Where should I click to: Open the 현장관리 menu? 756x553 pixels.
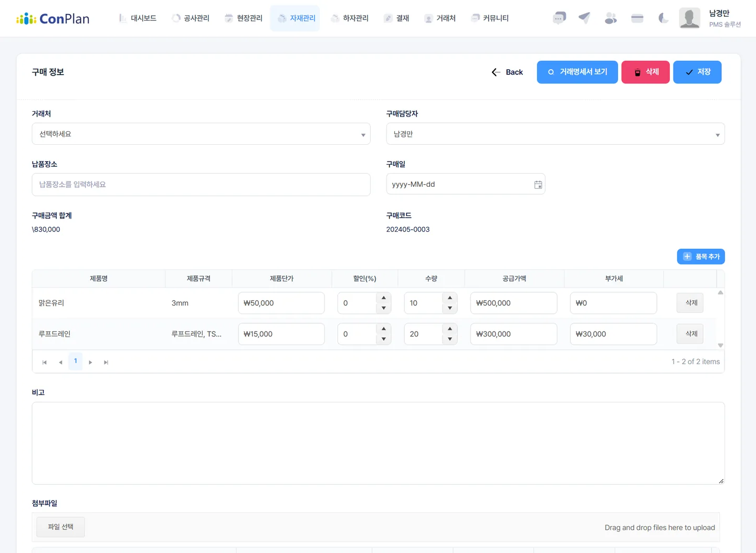click(244, 18)
